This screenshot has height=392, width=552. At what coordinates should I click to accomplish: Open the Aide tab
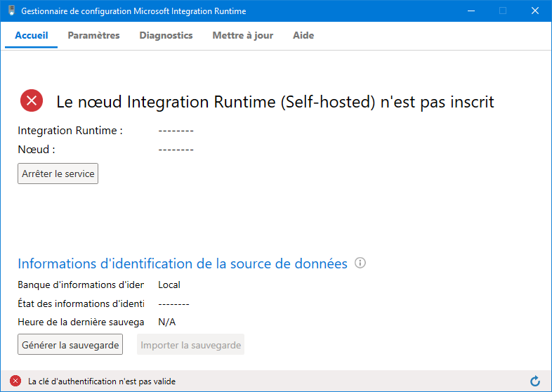click(303, 35)
